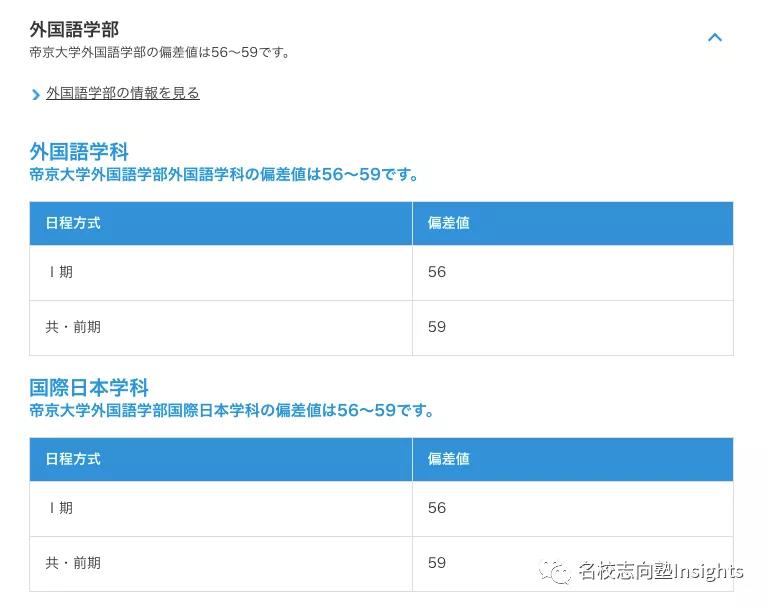The image size is (768, 606).
Task: Click the WeChat logo in watermark
Action: tap(554, 572)
